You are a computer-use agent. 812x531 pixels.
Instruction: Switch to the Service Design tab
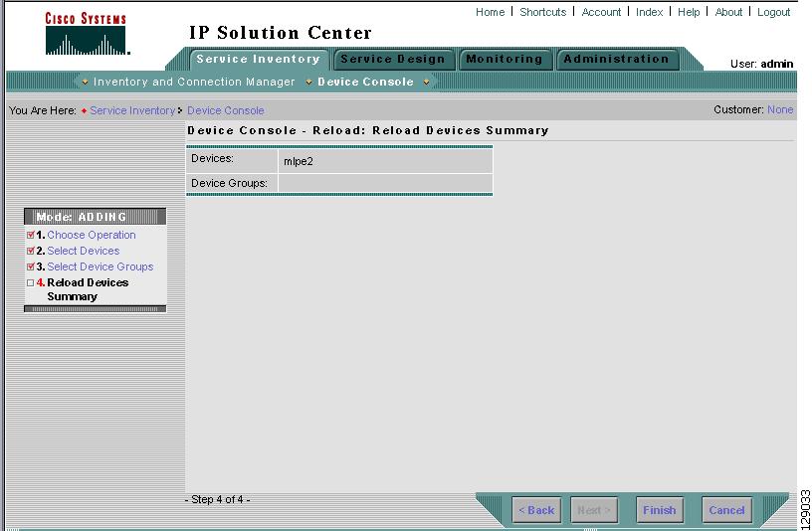pyautogui.click(x=393, y=59)
